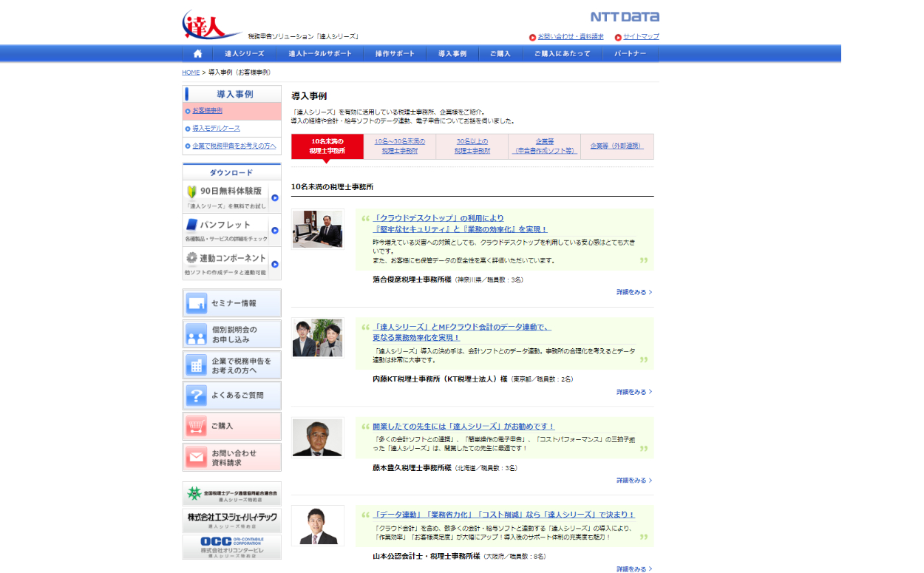
Task: Switch to 30名以上の税理士事務所 tab
Action: click(472, 146)
